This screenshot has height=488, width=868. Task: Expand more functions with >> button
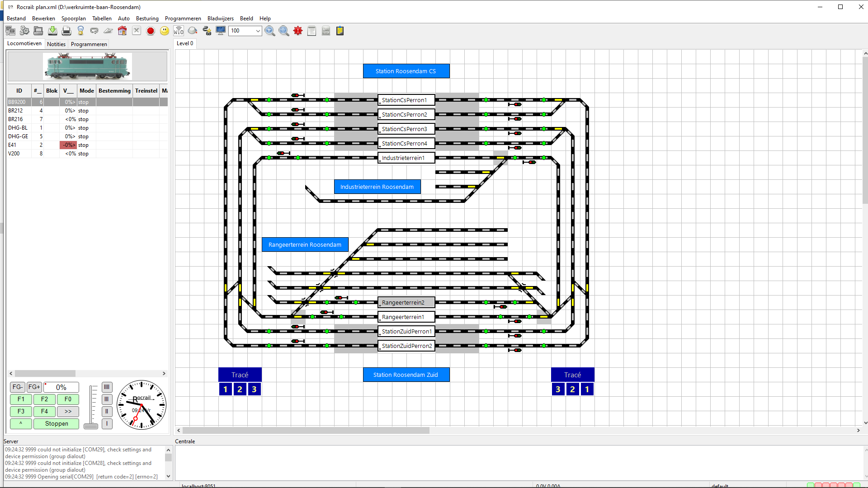point(68,412)
